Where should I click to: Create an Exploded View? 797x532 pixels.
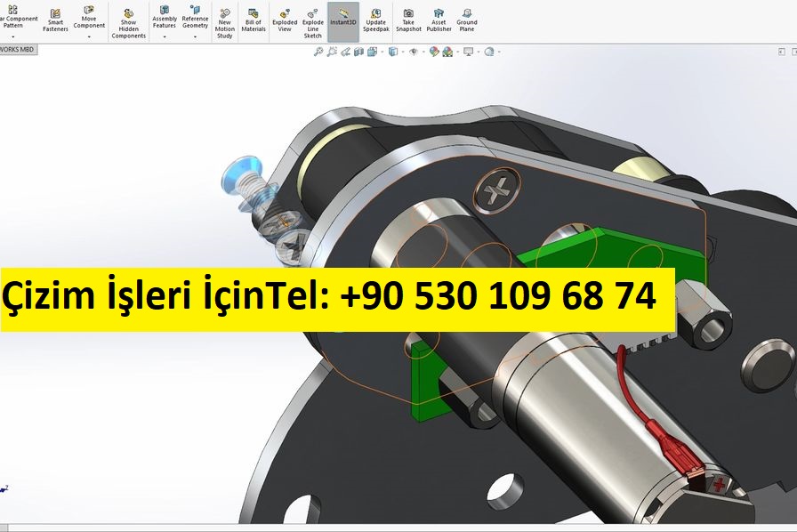click(x=285, y=20)
